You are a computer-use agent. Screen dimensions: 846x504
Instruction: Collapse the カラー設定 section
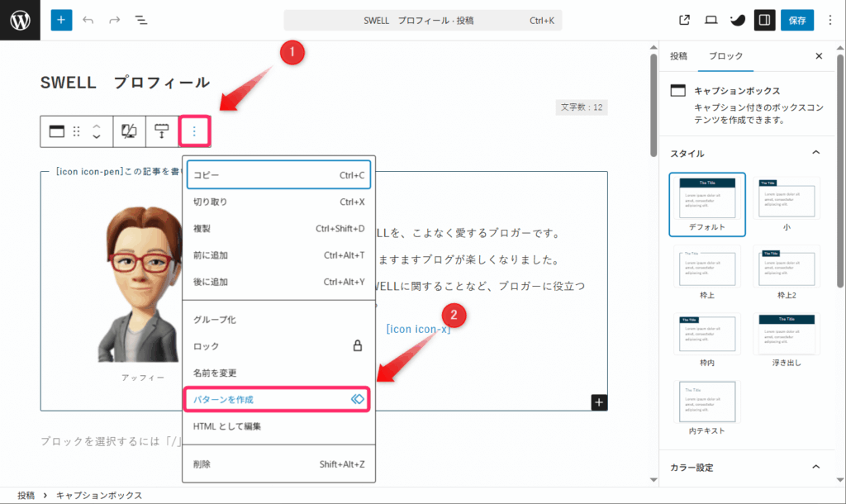tap(815, 467)
